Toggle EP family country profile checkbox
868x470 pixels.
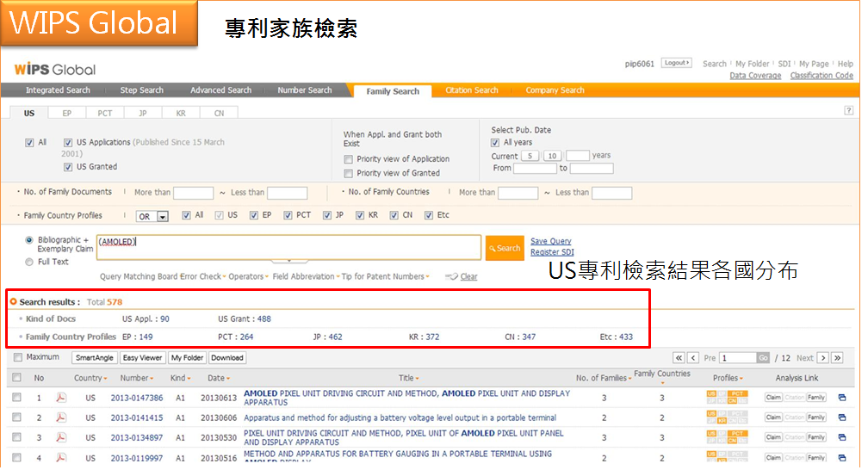pyautogui.click(x=253, y=215)
